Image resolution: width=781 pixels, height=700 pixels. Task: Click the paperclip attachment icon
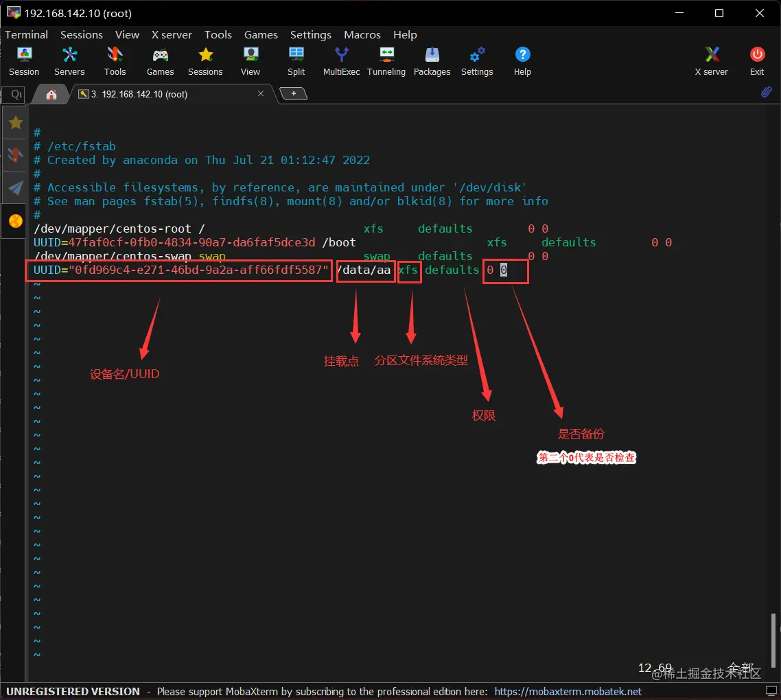click(767, 92)
